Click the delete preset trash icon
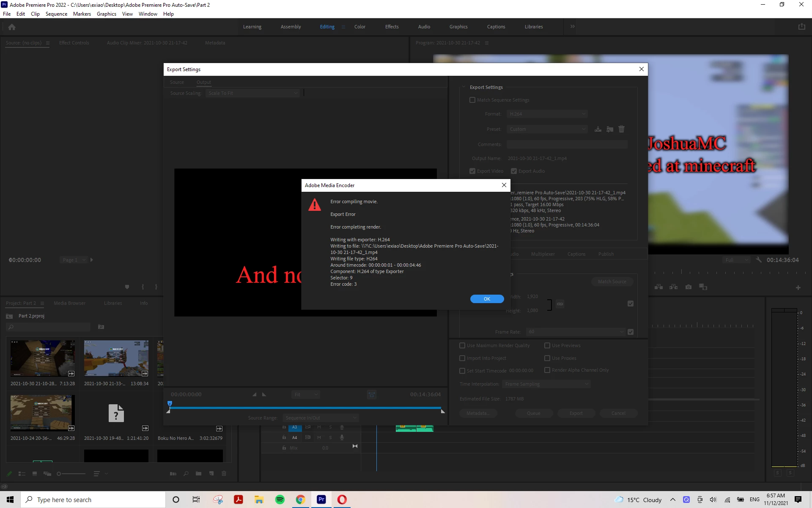Screen dimensions: 812x508 (x=621, y=129)
